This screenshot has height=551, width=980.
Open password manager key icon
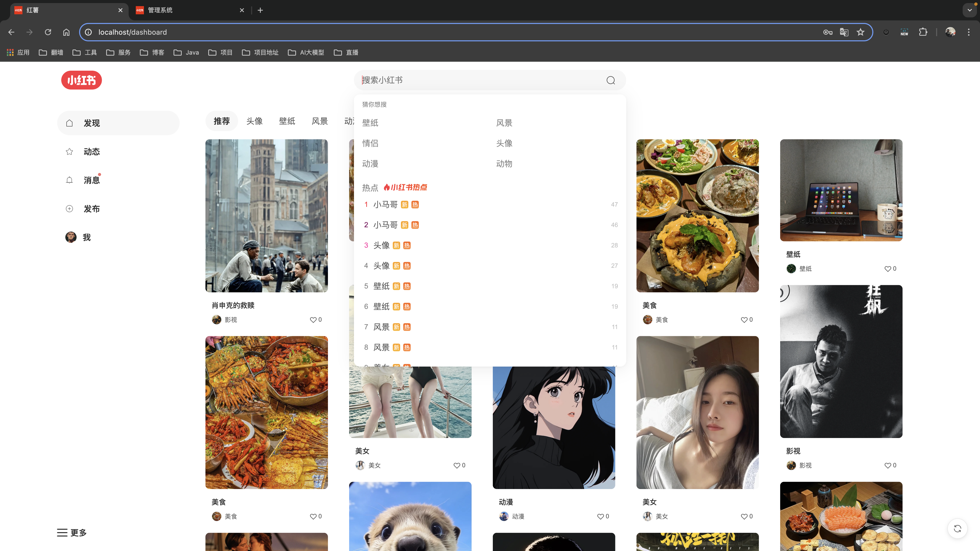coord(828,32)
